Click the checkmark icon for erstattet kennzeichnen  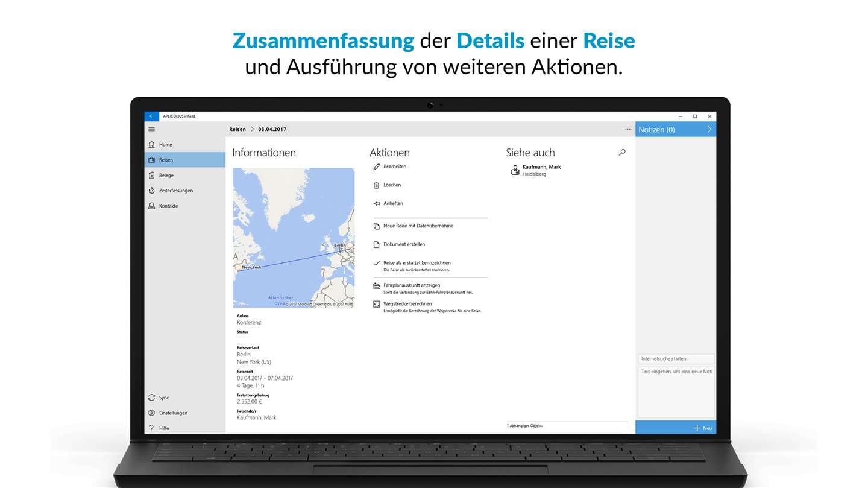coord(377,263)
